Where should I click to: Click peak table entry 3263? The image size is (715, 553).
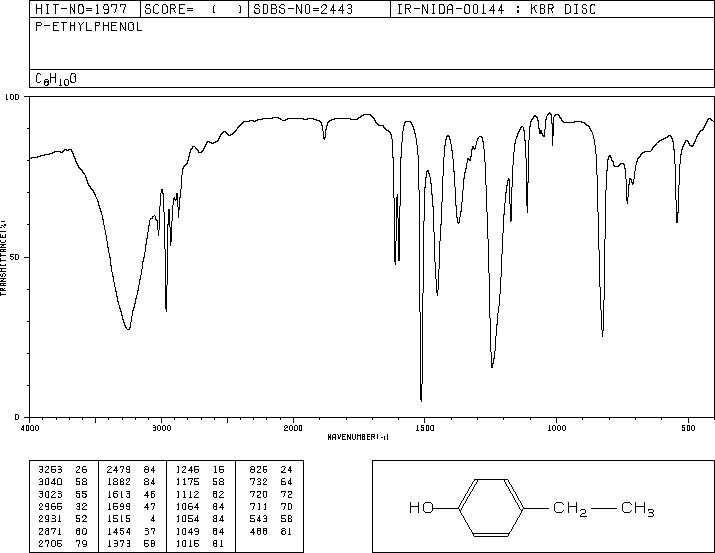point(51,470)
